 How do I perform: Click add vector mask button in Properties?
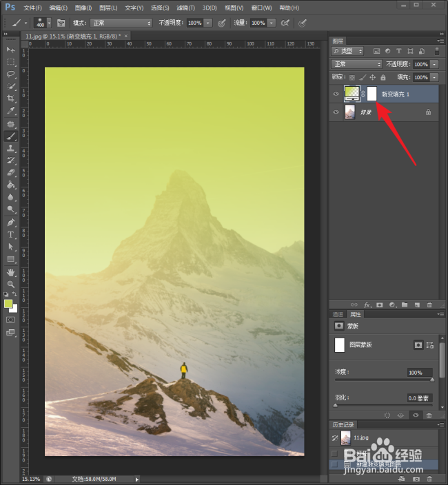(430, 345)
